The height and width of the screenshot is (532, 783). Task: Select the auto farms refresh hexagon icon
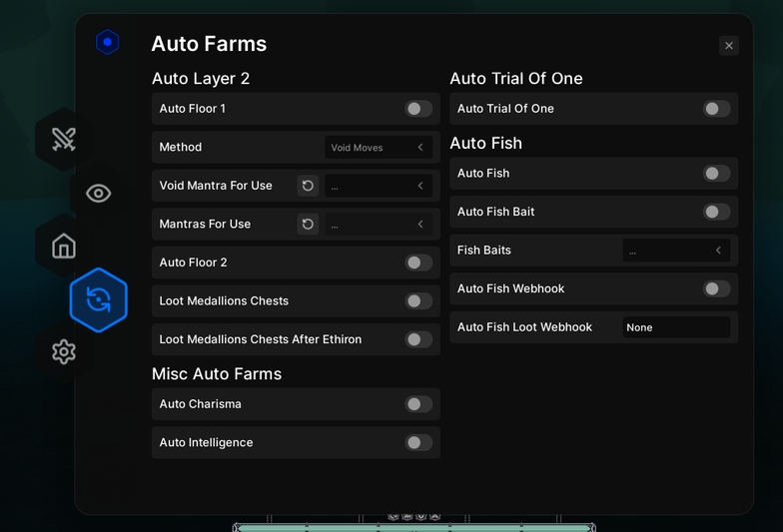click(98, 299)
